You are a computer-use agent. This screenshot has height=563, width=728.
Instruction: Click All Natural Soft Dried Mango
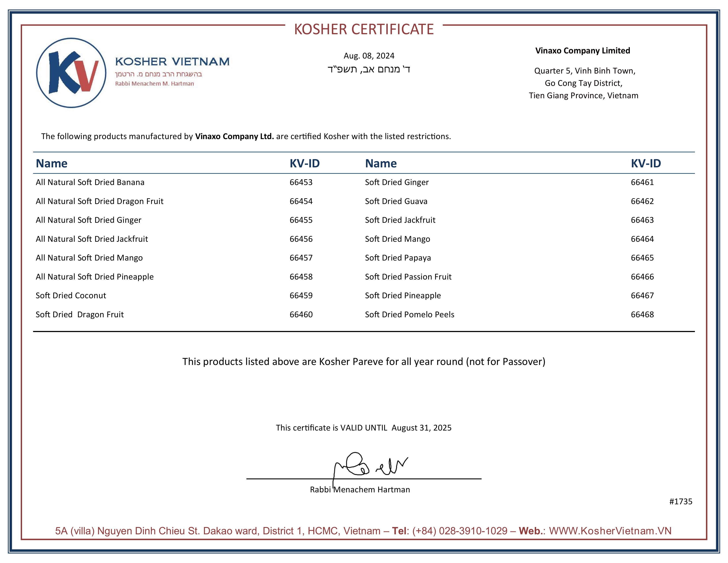pos(89,258)
